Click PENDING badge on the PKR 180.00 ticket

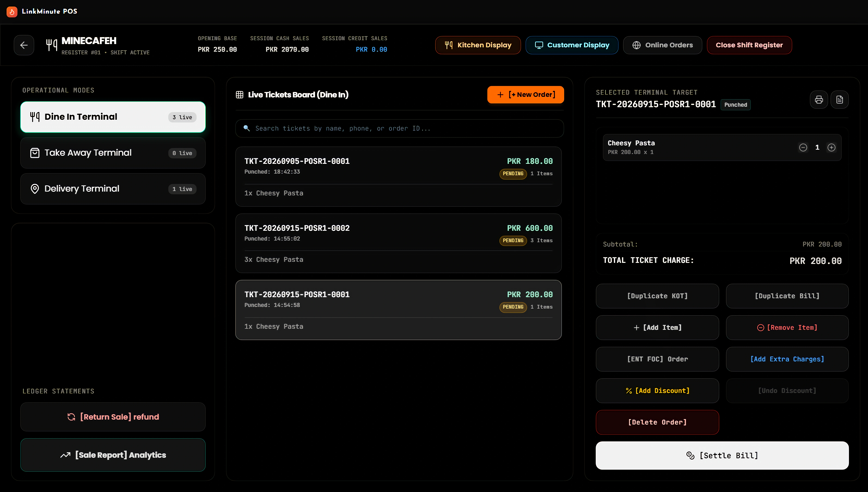[513, 174]
